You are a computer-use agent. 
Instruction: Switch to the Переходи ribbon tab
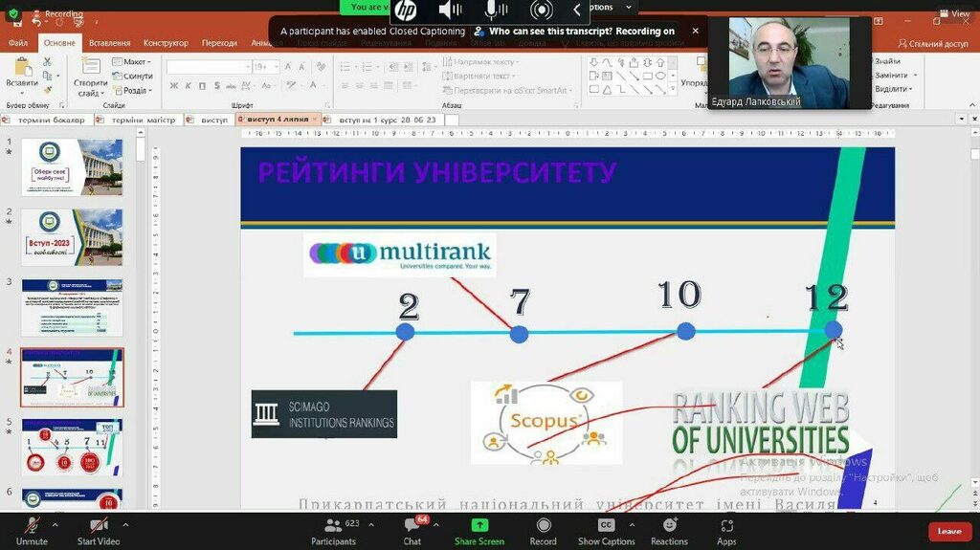click(x=219, y=43)
